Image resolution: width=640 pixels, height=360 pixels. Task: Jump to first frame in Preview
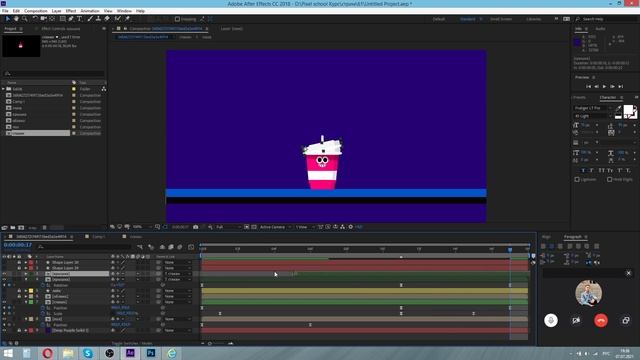tap(589, 87)
